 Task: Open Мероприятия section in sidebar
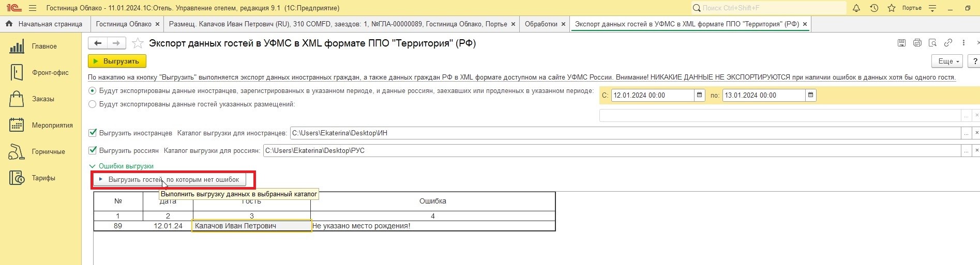click(x=40, y=126)
